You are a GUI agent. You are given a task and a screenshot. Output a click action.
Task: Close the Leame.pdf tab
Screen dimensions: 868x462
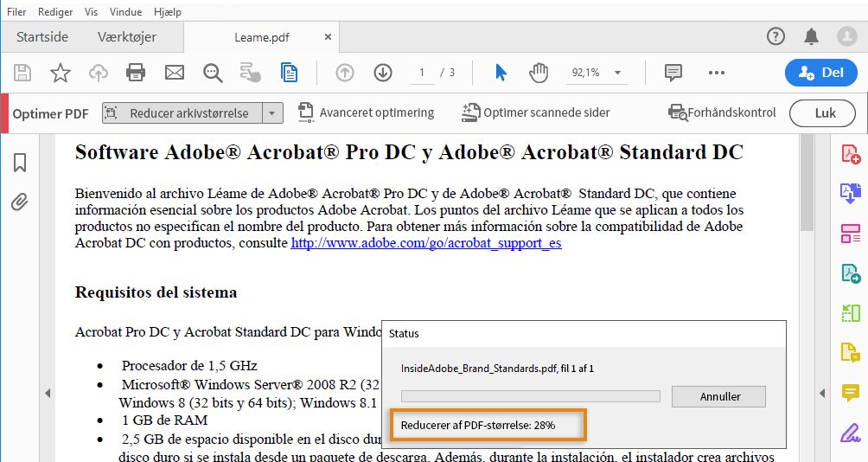pyautogui.click(x=328, y=37)
